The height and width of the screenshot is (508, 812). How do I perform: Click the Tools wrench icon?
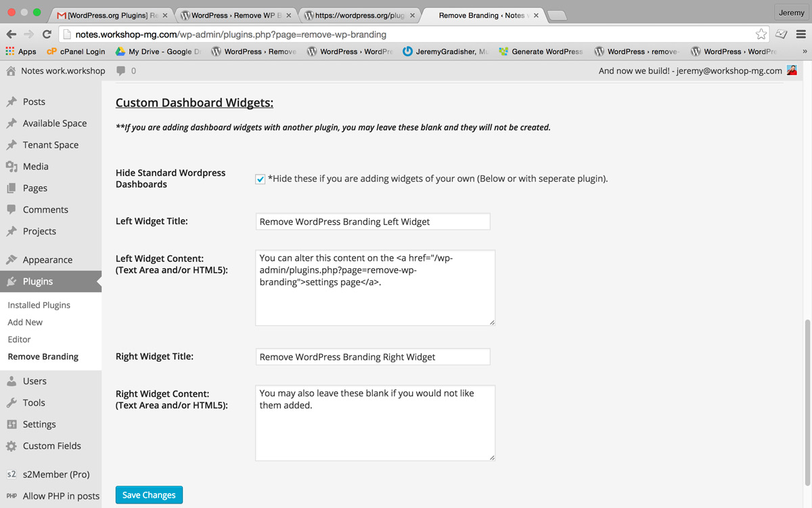coord(12,402)
